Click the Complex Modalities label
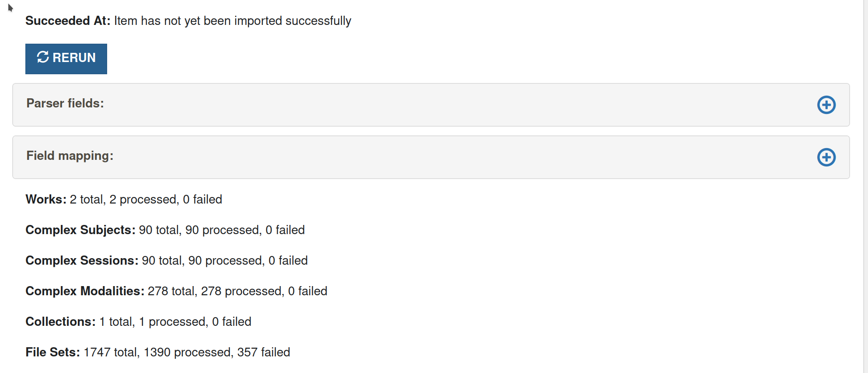The height and width of the screenshot is (373, 868). coord(85,291)
